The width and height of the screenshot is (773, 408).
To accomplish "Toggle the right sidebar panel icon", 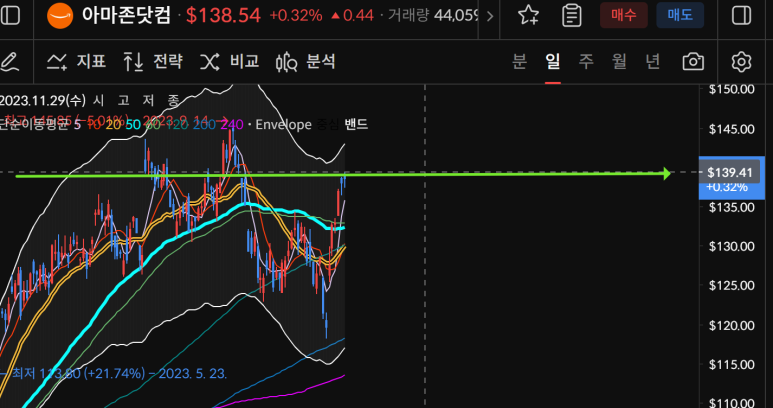I will (741, 15).
